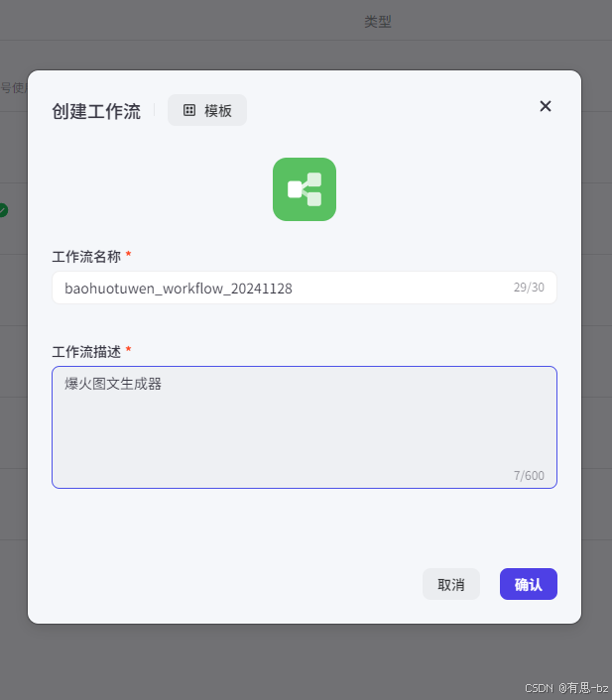Open the 模板 template button
The width and height of the screenshot is (612, 700).
pyautogui.click(x=207, y=110)
